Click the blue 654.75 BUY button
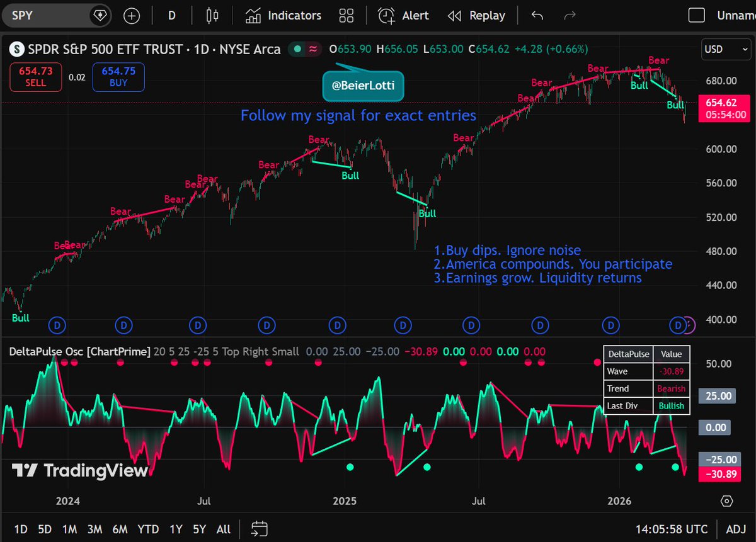The image size is (756, 542). [118, 77]
